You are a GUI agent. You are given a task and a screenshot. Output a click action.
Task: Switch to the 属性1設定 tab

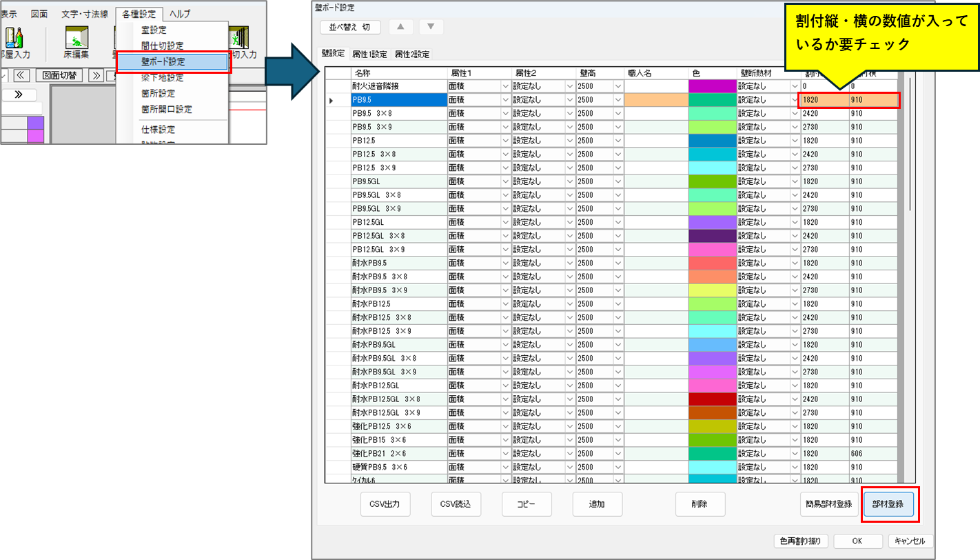click(x=369, y=54)
